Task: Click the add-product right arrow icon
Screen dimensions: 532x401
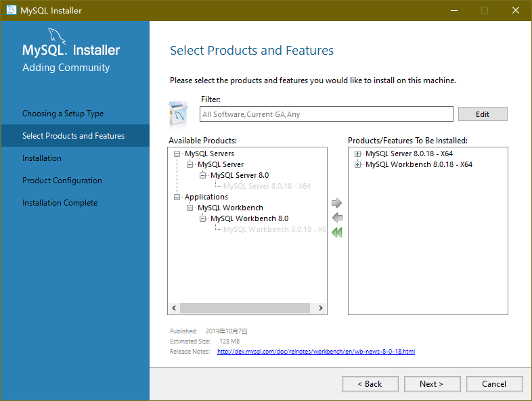Action: pos(336,203)
